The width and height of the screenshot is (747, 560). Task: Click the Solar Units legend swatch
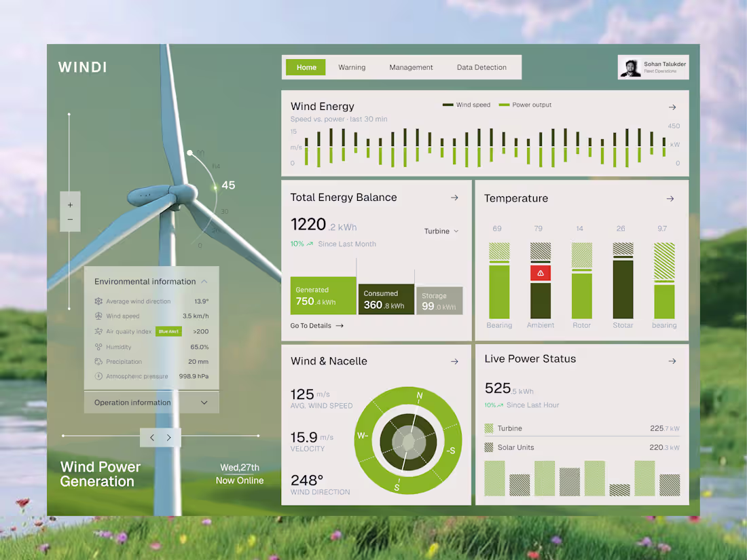pyautogui.click(x=489, y=447)
